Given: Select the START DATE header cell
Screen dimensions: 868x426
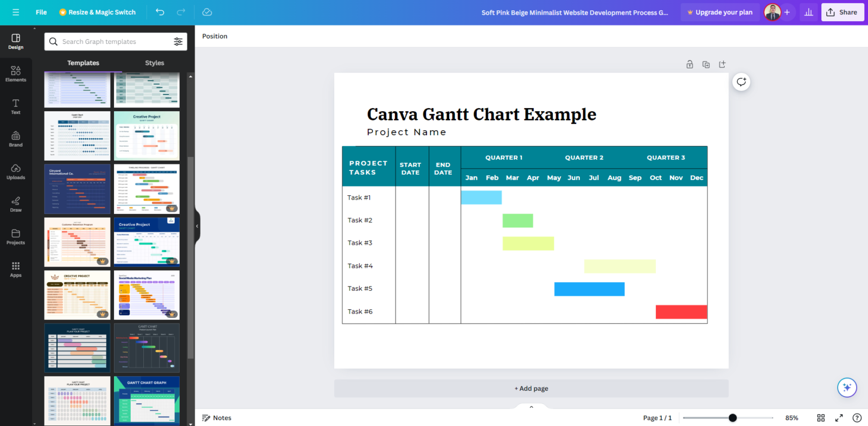Looking at the screenshot, I should (x=411, y=169).
